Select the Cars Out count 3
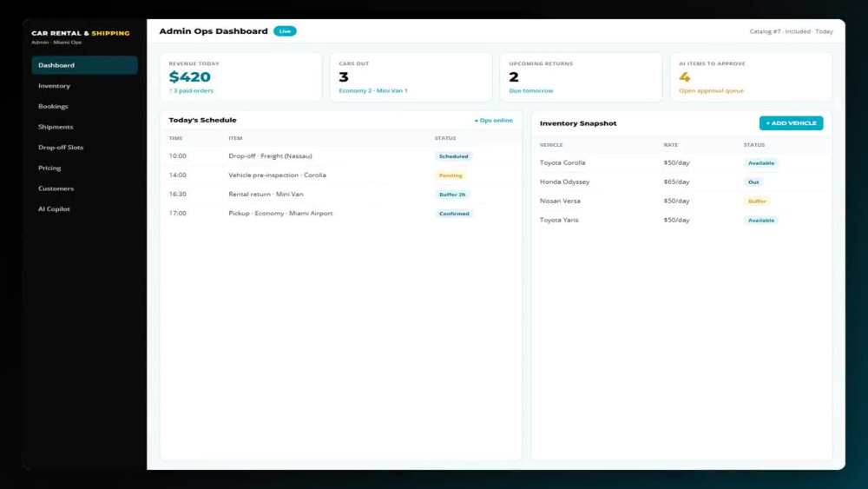This screenshot has height=489, width=868. pyautogui.click(x=344, y=77)
